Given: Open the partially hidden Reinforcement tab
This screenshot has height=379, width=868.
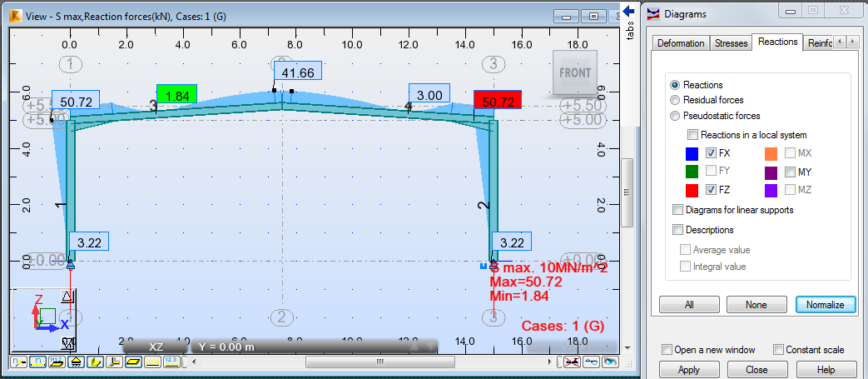Looking at the screenshot, I should click(817, 43).
